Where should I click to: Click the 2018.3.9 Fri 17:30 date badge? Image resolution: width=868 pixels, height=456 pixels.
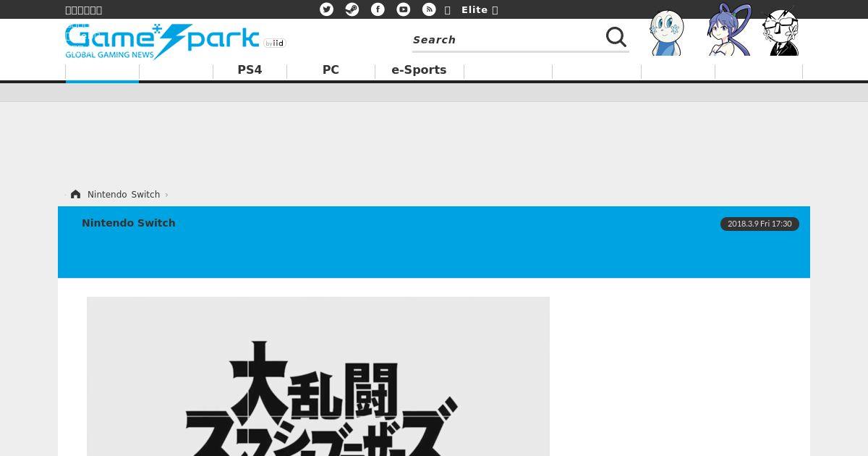(x=759, y=224)
